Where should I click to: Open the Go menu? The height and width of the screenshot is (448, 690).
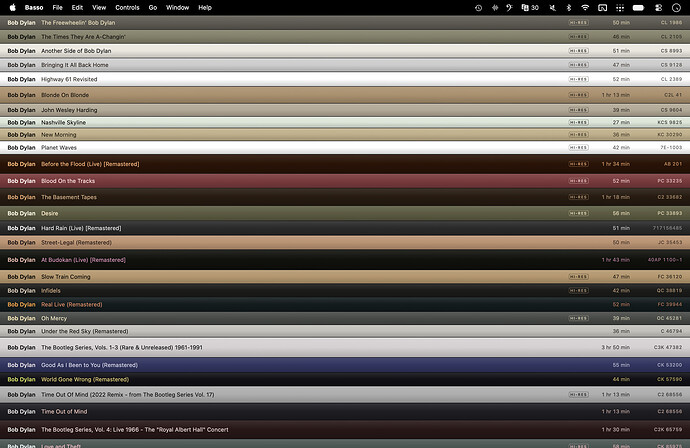153,7
